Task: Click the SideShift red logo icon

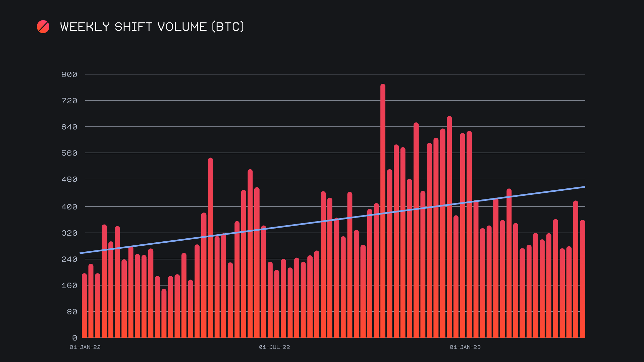Action: point(43,27)
